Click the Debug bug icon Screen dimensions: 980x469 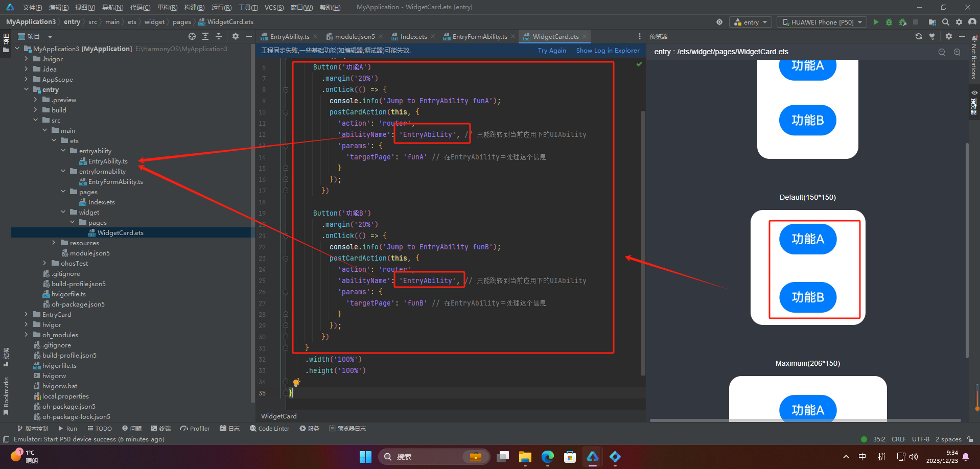tap(889, 22)
